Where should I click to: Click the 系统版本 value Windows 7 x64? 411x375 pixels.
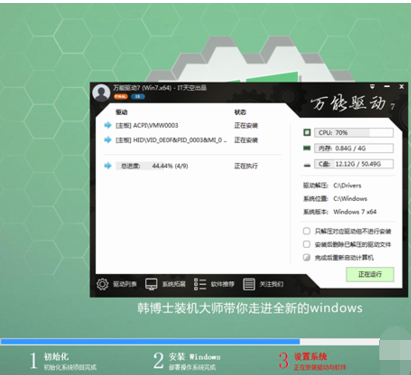pyautogui.click(x=355, y=212)
